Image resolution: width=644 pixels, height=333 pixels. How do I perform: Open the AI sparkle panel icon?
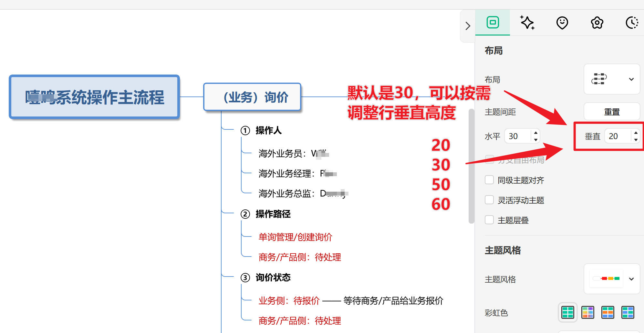click(x=527, y=23)
